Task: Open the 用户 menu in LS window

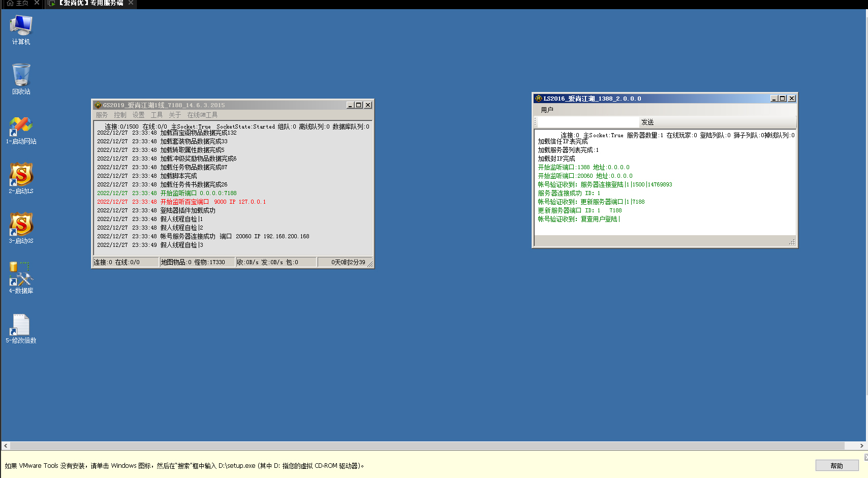Action: click(x=547, y=110)
